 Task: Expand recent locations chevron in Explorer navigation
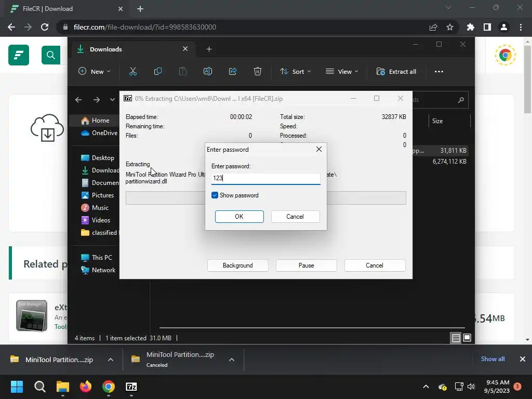[x=112, y=100]
